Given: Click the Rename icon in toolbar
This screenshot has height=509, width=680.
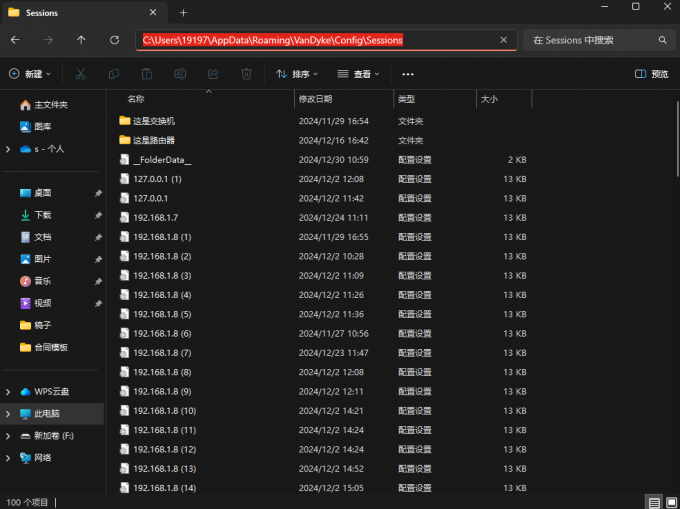Looking at the screenshot, I should click(x=180, y=74).
